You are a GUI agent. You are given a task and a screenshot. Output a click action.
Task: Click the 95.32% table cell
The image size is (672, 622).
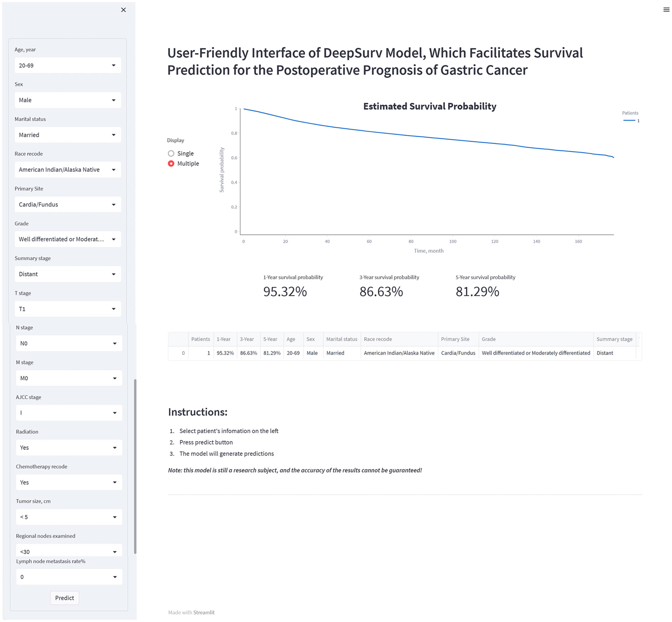(x=225, y=353)
